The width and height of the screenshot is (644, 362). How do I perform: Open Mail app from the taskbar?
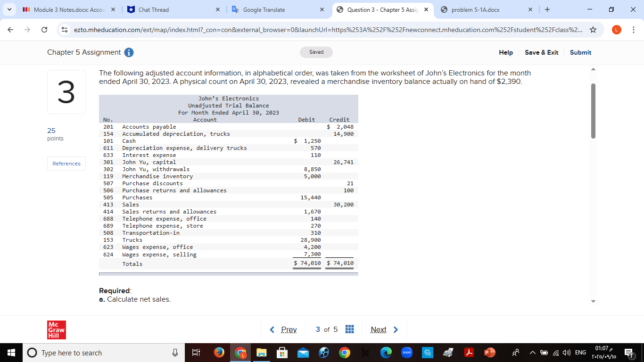coord(303,353)
